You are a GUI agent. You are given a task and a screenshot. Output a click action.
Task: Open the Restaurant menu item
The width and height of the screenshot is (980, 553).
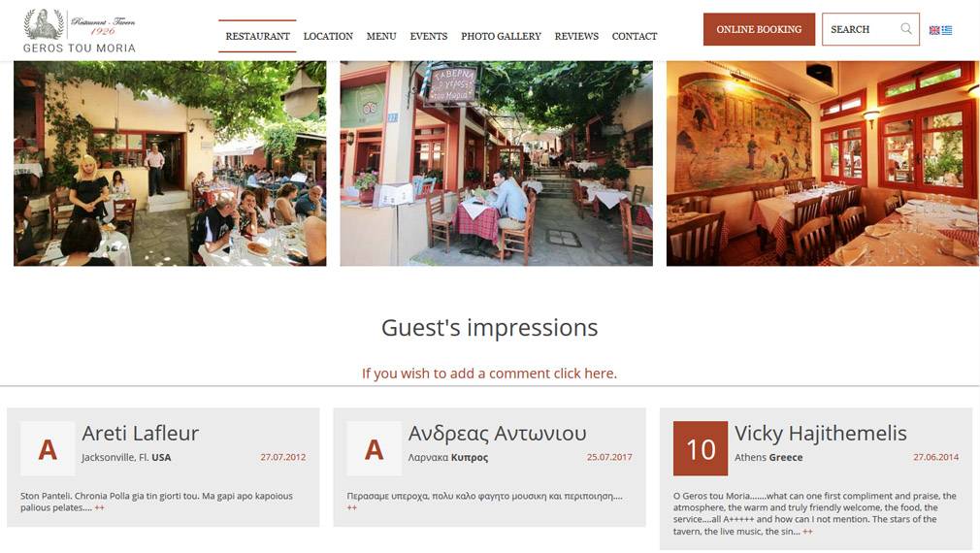(257, 36)
